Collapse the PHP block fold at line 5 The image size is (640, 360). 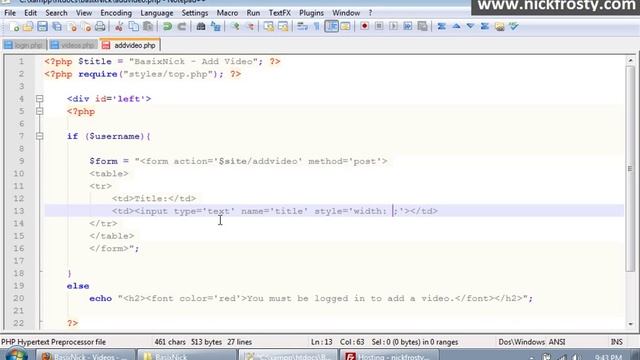(x=40, y=111)
